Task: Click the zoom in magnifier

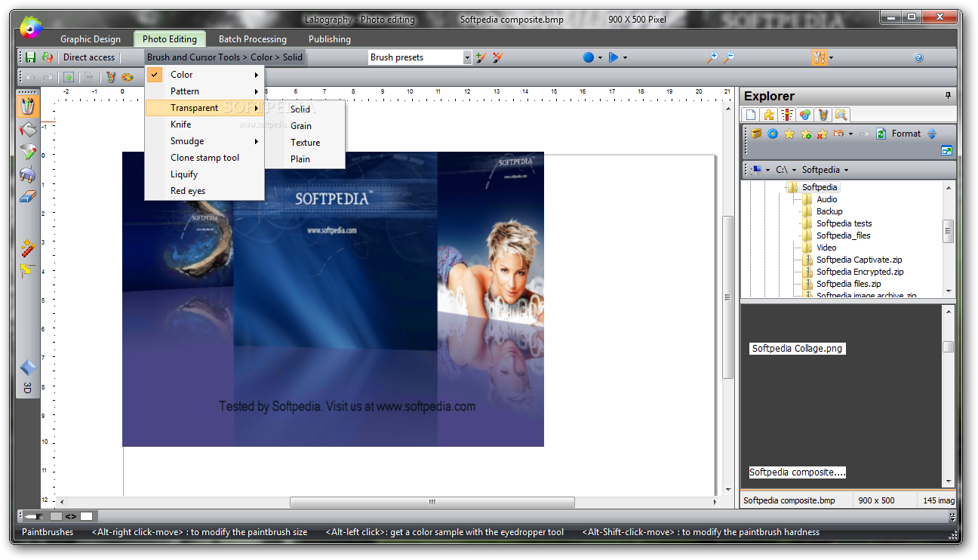Action: (711, 57)
